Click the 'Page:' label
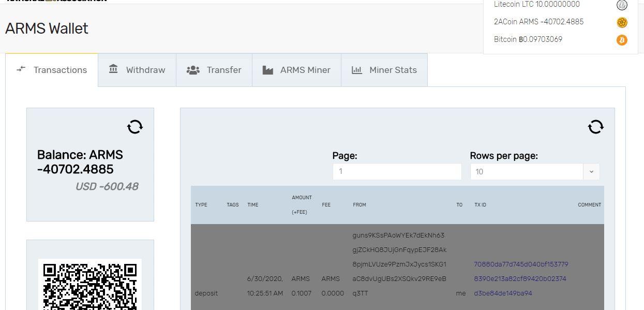Image resolution: width=644 pixels, height=310 pixels. click(345, 156)
